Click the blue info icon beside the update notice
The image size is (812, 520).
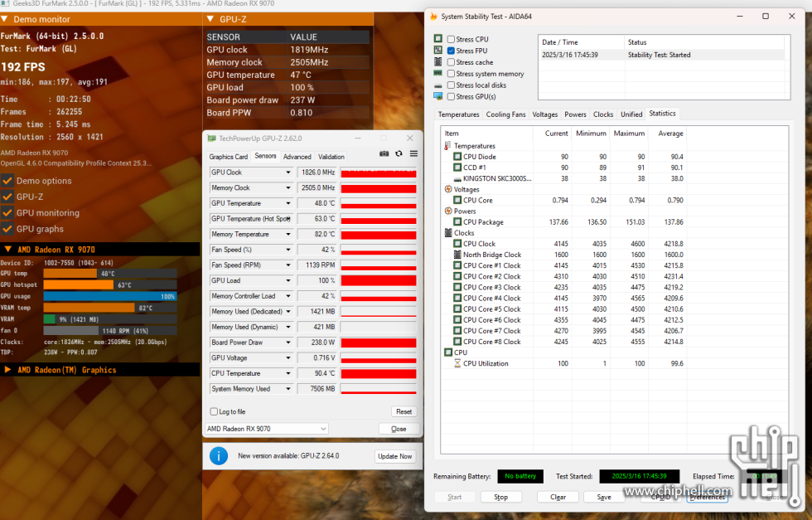point(219,455)
